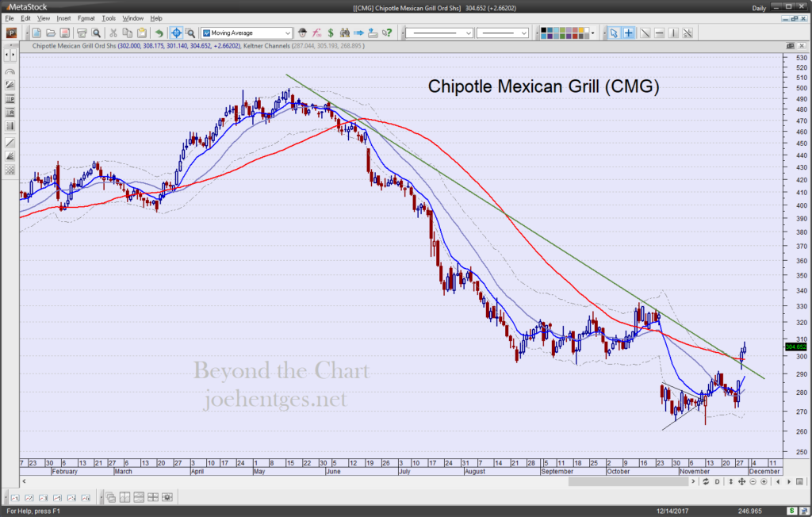Open the color palette dropdown arrow
Viewport: 812px width, 517px height.
coord(593,33)
